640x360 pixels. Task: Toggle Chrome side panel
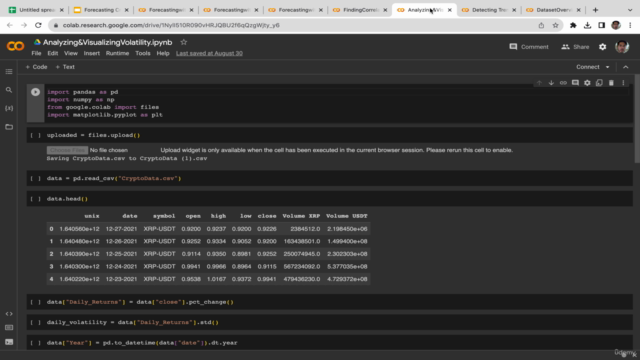[602, 25]
